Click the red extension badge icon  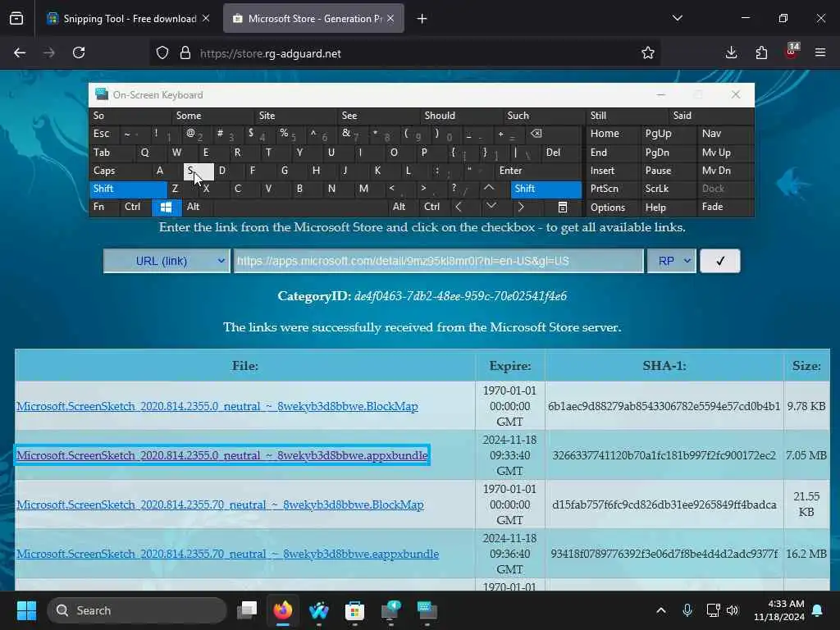tap(792, 52)
